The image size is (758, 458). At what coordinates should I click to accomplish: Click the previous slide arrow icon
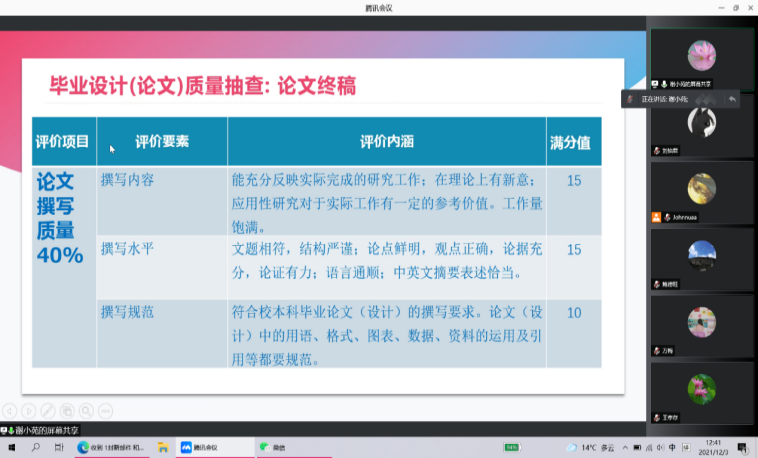[x=9, y=410]
